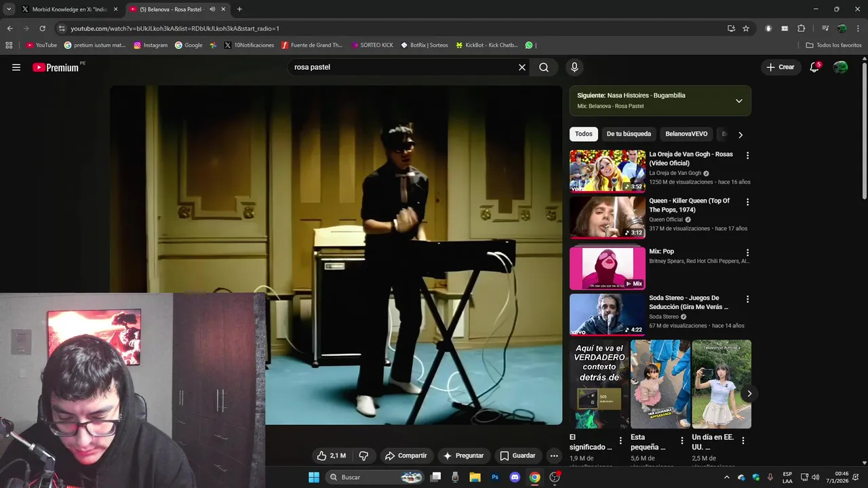Go back in Chrome history
The image size is (868, 488).
coord(9,28)
